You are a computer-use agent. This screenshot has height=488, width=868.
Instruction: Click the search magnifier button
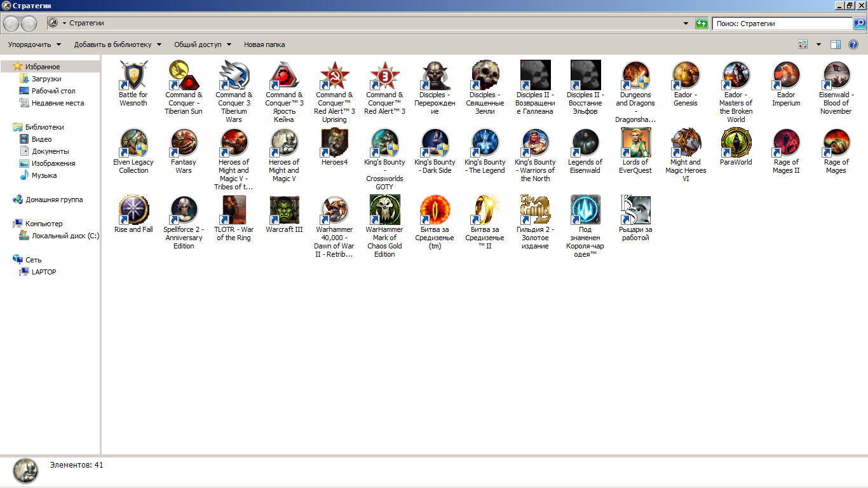[859, 24]
